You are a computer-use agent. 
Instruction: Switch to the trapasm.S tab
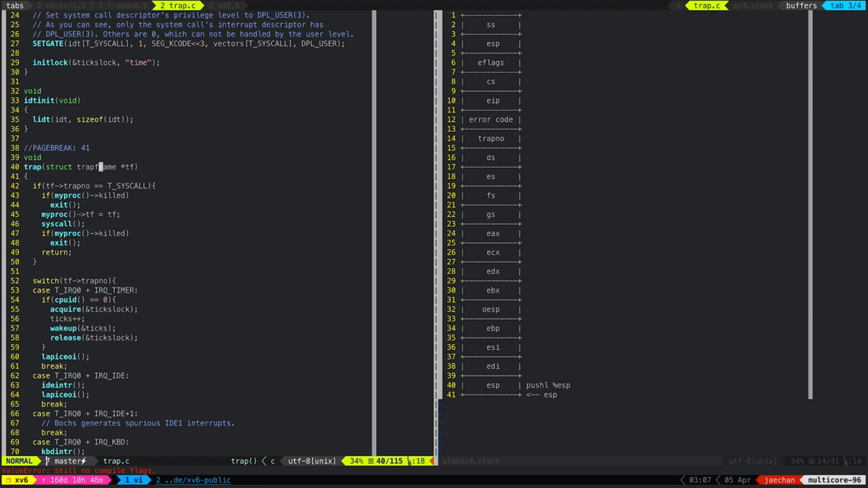(123, 5)
